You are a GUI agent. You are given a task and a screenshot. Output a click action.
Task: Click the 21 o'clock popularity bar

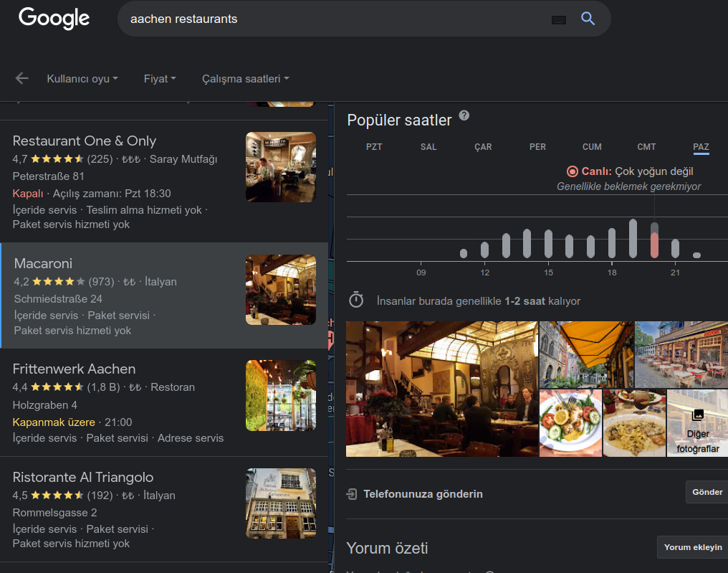point(676,248)
